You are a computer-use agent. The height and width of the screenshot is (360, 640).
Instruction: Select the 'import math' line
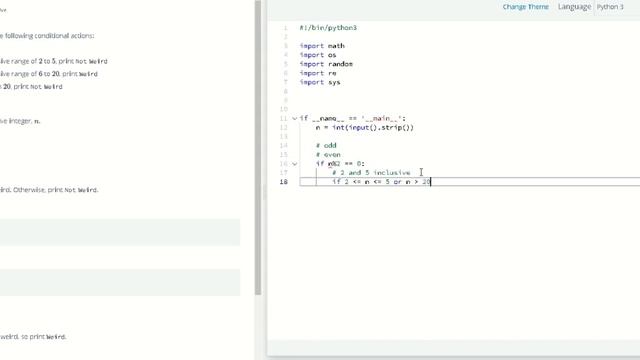(322, 46)
